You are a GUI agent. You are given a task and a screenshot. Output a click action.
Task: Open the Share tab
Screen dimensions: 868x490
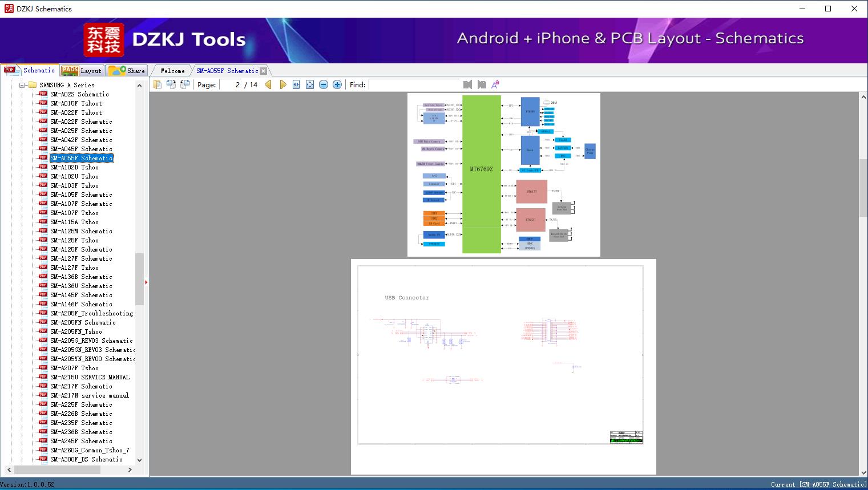tap(127, 71)
